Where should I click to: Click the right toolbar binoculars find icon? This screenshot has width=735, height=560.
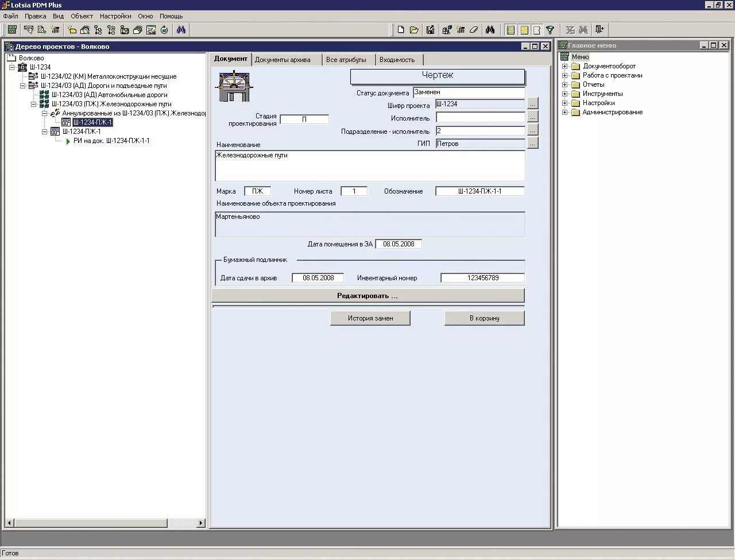click(490, 30)
